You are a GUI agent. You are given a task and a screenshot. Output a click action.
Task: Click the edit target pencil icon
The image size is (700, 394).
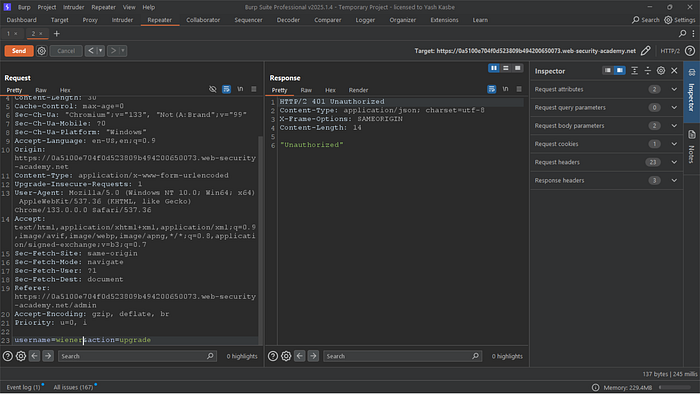pos(646,51)
